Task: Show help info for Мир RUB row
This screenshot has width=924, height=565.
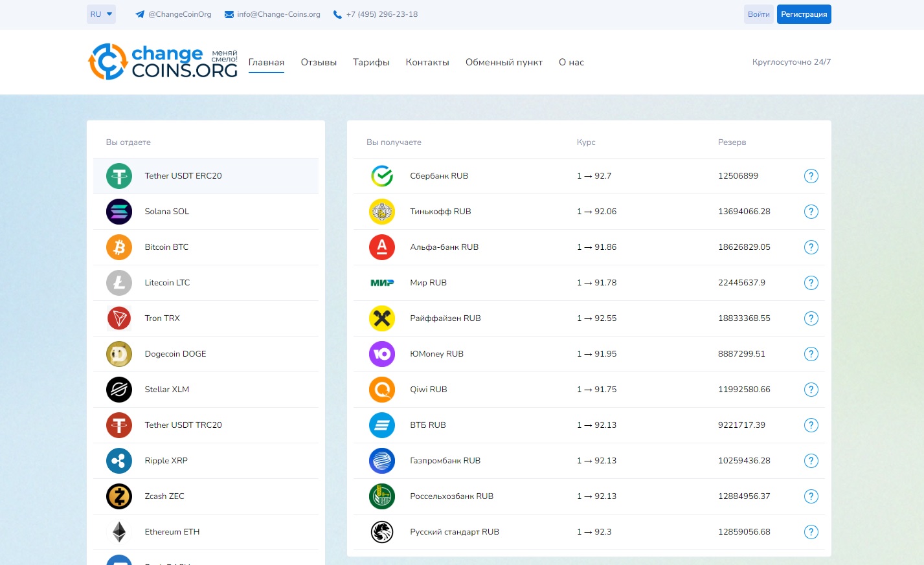Action: (811, 283)
